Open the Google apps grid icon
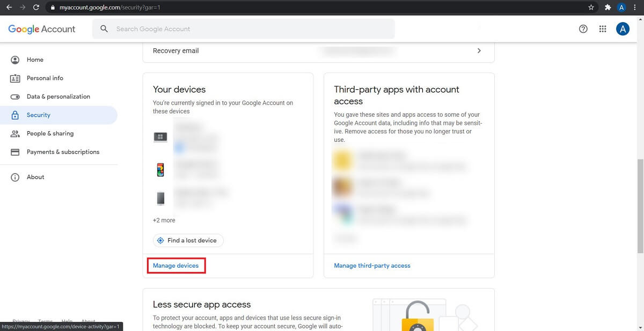This screenshot has height=331, width=644. coord(603,29)
